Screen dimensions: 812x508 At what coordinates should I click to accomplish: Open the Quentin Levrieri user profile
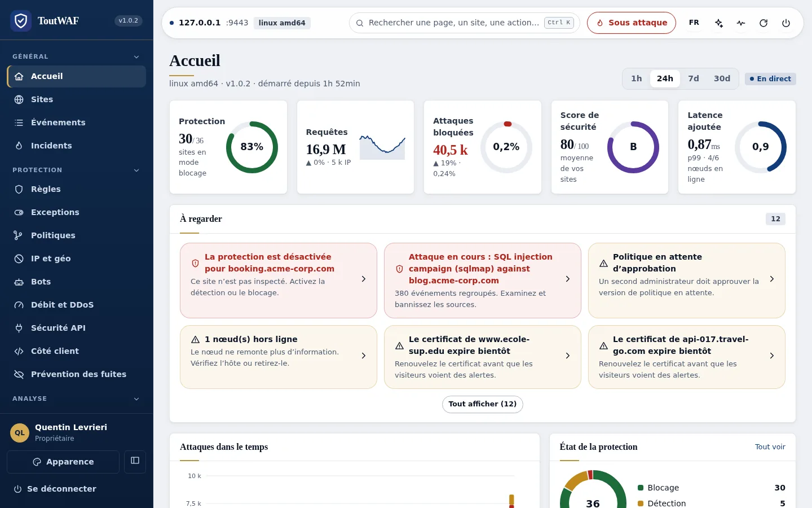[76, 432]
